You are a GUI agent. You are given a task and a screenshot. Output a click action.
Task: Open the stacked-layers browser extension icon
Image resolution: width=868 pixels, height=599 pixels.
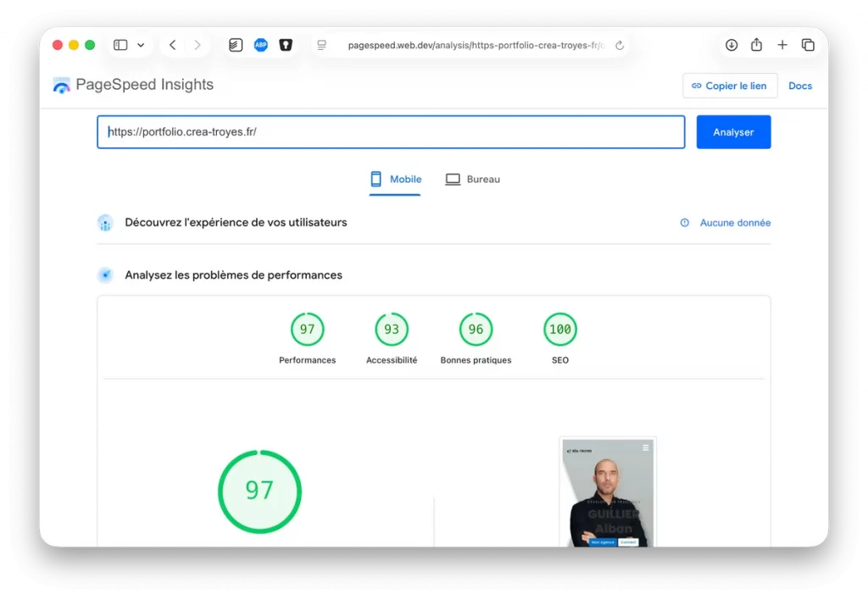[x=235, y=44]
